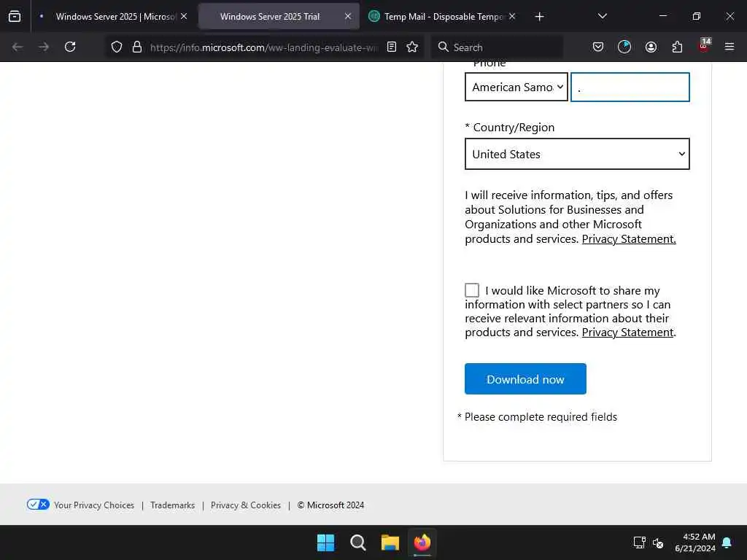
Task: Open clock showing 4:52 AM
Action: click(x=695, y=542)
